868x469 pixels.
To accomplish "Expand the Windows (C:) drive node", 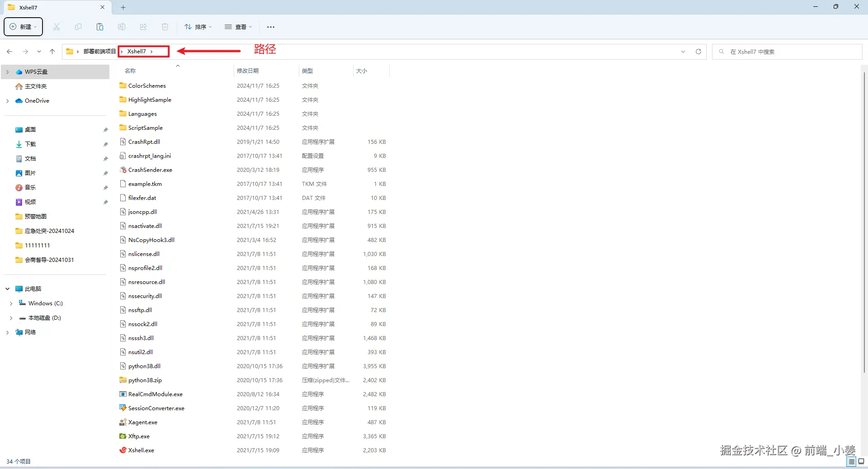I will coord(11,303).
